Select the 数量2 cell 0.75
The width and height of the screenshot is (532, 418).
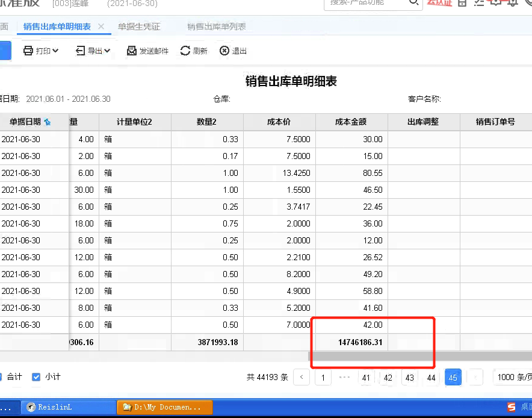point(207,224)
